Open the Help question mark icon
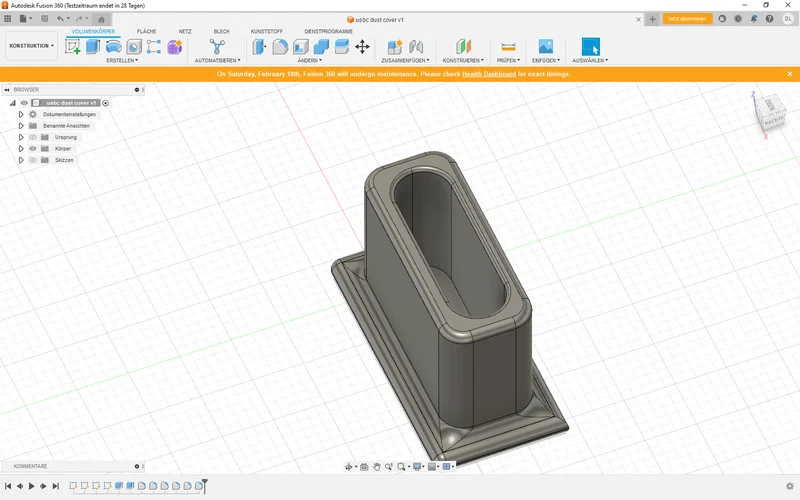The image size is (800, 500). [769, 19]
